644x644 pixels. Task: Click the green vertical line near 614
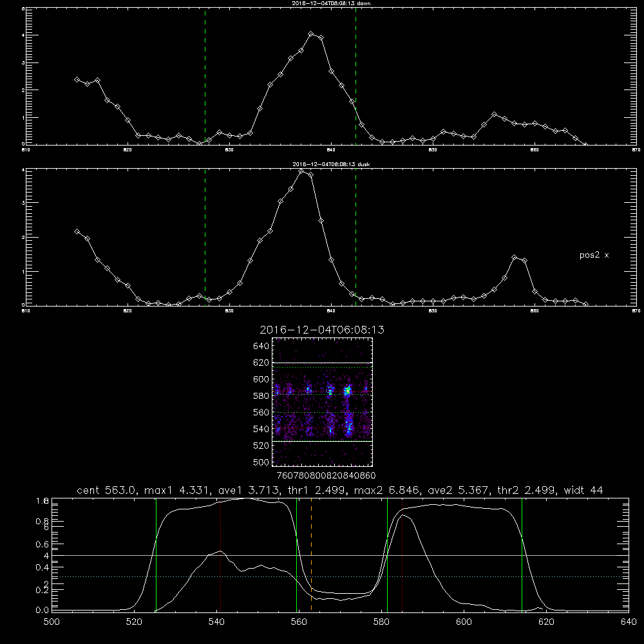pyautogui.click(x=522, y=554)
